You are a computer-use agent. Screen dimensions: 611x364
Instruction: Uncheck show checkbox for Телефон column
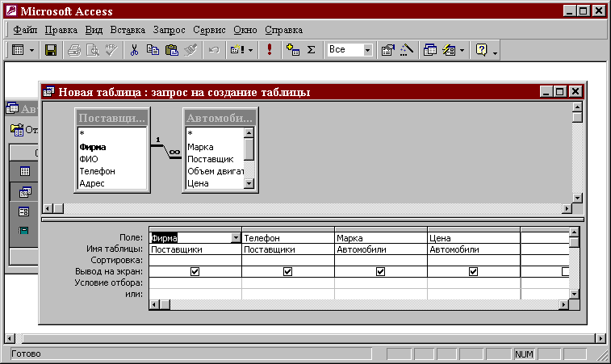point(287,271)
